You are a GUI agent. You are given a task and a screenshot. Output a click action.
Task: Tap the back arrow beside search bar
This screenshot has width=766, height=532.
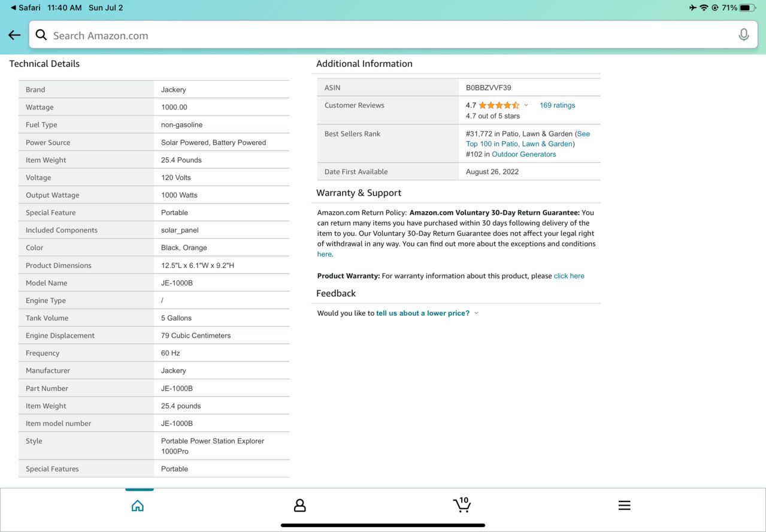pyautogui.click(x=14, y=35)
